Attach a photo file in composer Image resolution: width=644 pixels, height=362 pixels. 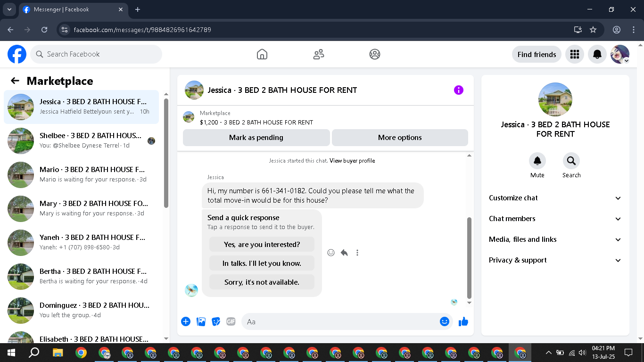(201, 321)
